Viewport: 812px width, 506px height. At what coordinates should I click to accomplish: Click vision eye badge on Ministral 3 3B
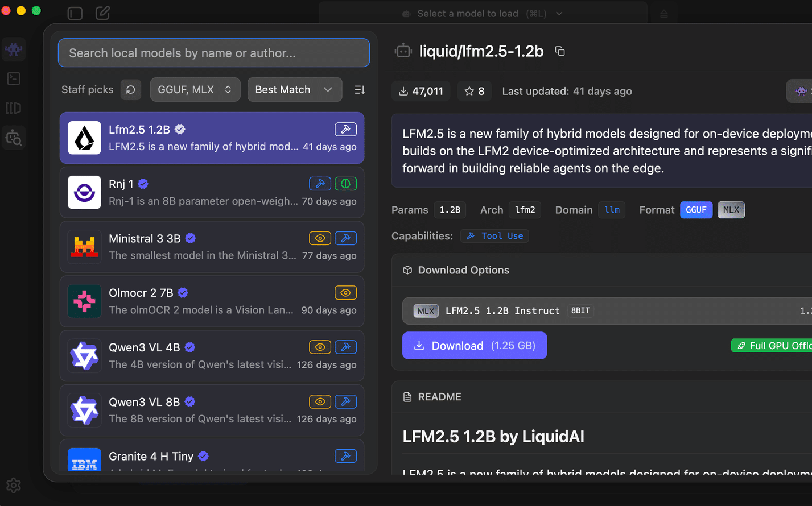tap(320, 238)
